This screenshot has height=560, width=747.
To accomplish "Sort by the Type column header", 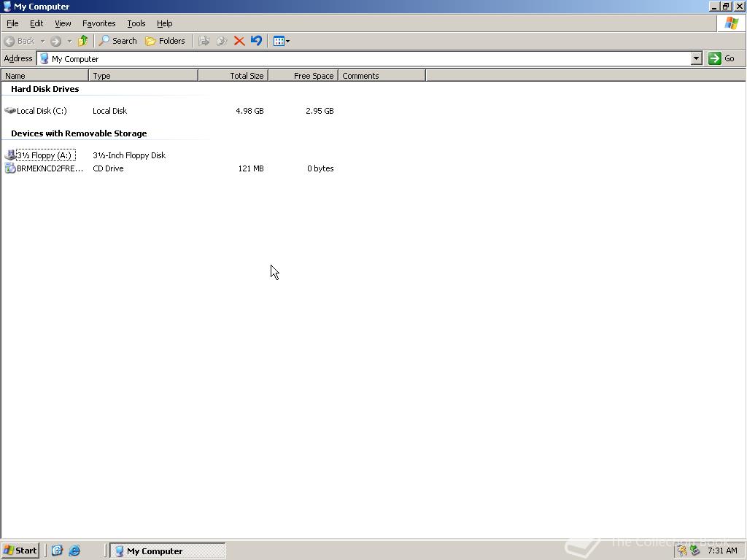I will pos(144,76).
